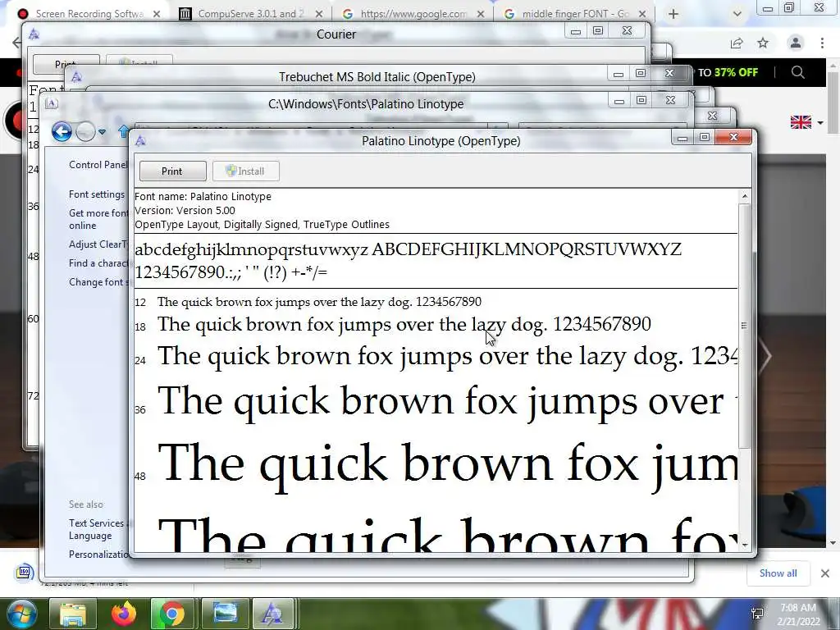This screenshot has height=630, width=840.
Task: Open Windows Explorer from the taskbar
Action: coord(73,614)
